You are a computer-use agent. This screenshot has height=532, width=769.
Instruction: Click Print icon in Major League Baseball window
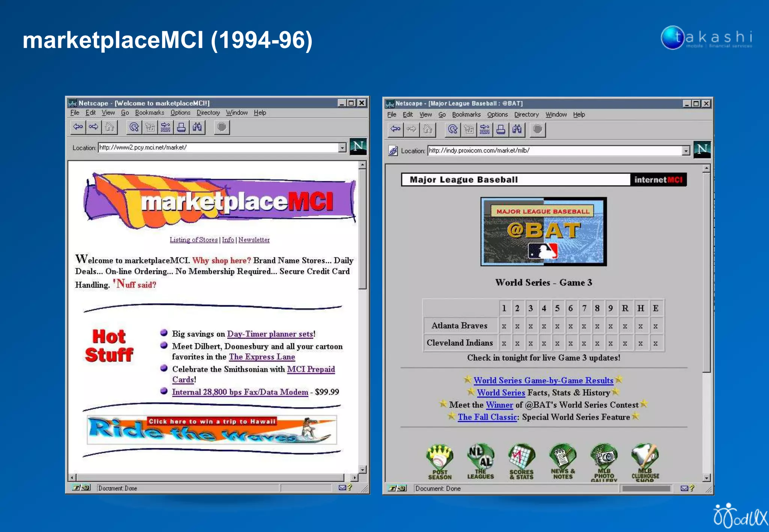tap(501, 129)
